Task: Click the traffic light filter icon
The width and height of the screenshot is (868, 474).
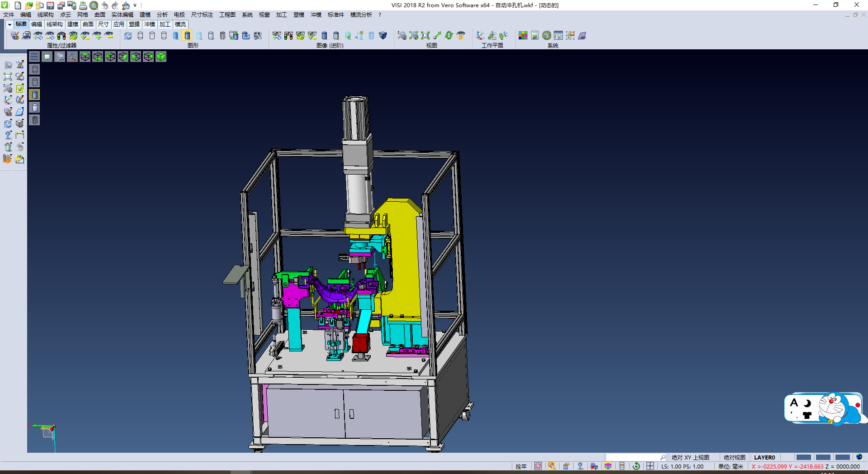Action: tap(62, 36)
